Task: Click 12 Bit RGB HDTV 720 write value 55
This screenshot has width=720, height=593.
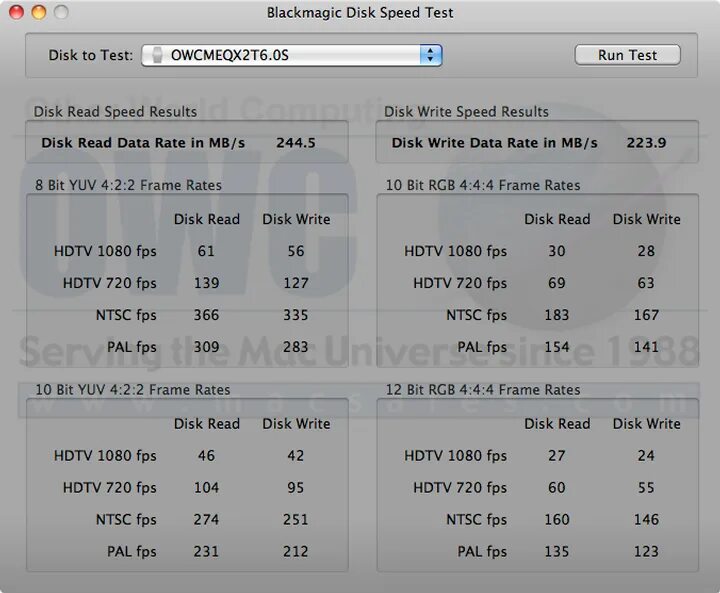Action: tap(646, 487)
